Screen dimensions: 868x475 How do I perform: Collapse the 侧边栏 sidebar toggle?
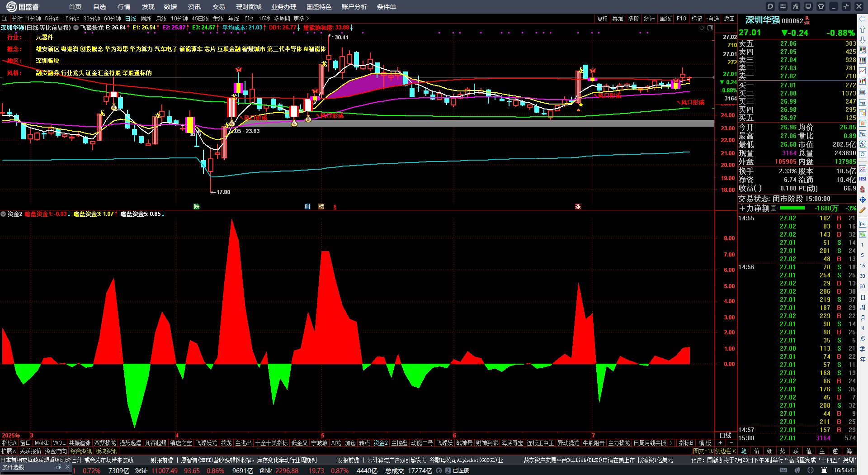(x=726, y=451)
